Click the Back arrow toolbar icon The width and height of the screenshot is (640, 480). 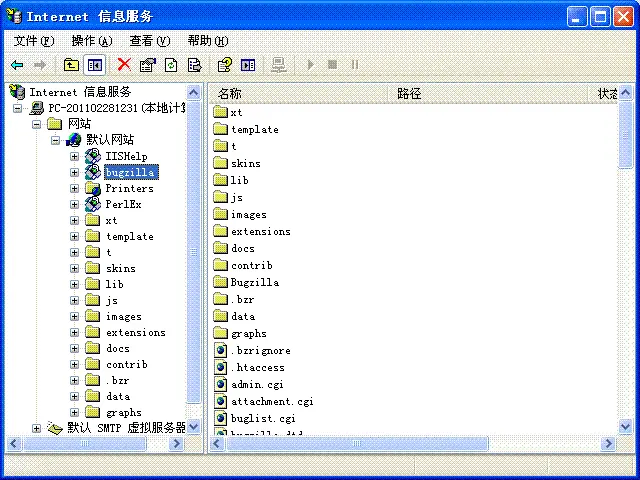(x=17, y=65)
